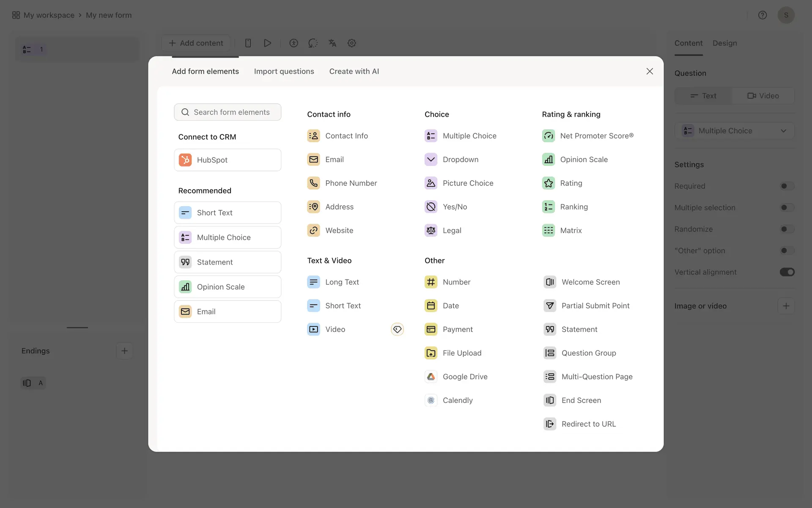The width and height of the screenshot is (812, 508).
Task: Open the help question mark icon
Action: click(x=763, y=15)
